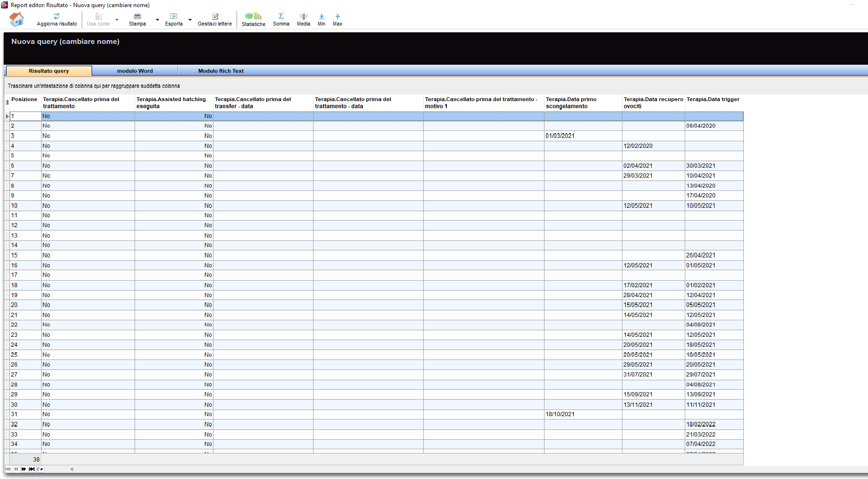Click the horizontal scrollbar left arrow

pos(72,469)
